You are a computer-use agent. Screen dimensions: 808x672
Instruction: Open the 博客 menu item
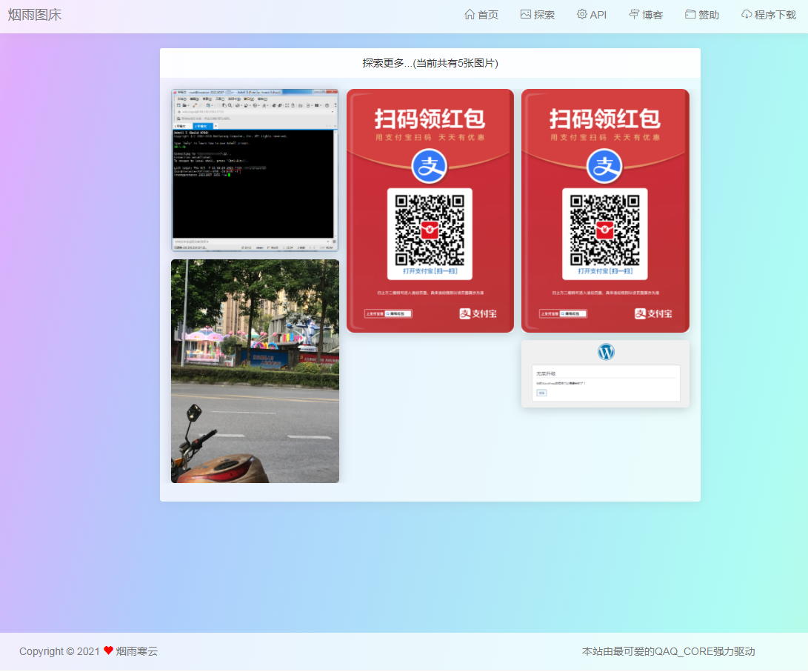pos(646,15)
